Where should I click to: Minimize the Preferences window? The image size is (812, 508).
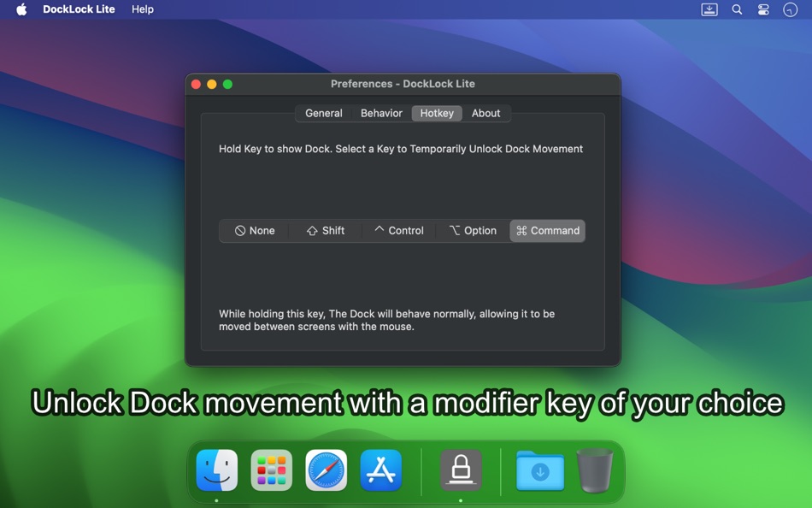pyautogui.click(x=212, y=84)
